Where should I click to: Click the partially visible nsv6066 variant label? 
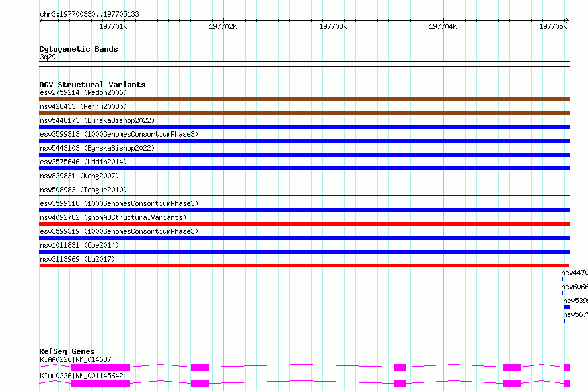[x=575, y=287]
